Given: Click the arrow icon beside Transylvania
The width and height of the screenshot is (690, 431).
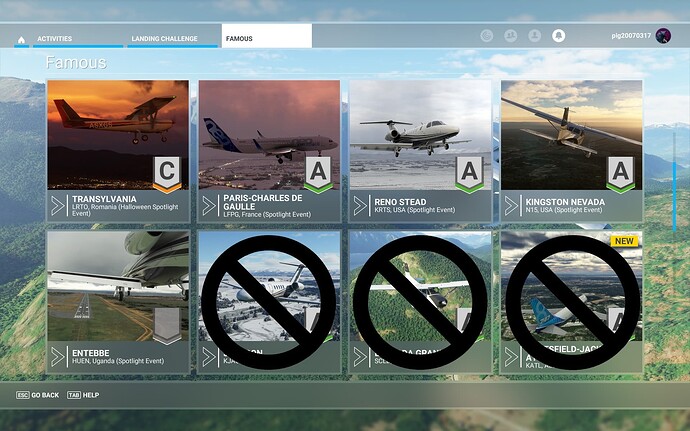Looking at the screenshot, I should [x=58, y=206].
